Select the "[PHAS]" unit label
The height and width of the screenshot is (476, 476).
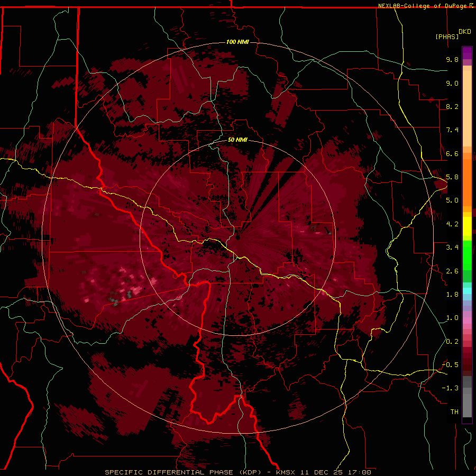coord(447,36)
